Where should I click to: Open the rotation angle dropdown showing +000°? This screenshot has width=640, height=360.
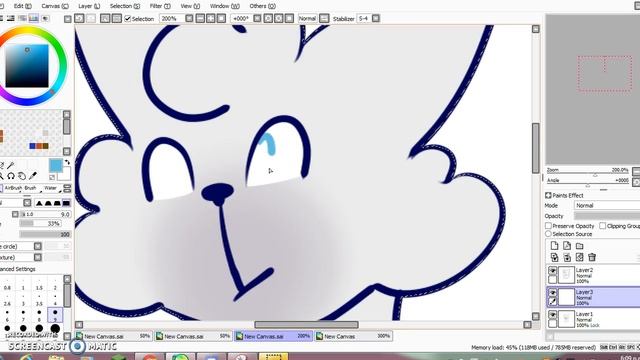point(257,18)
